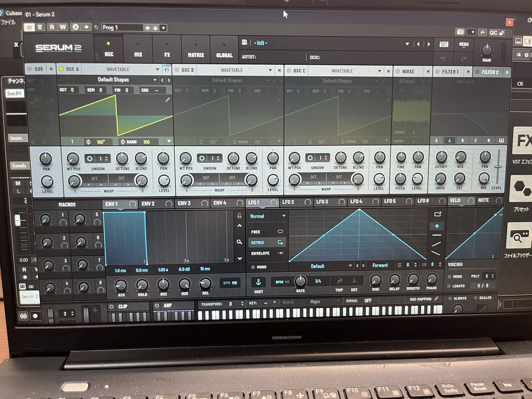Toggle the CLIP power button
This screenshot has height=399, width=532.
point(111,306)
